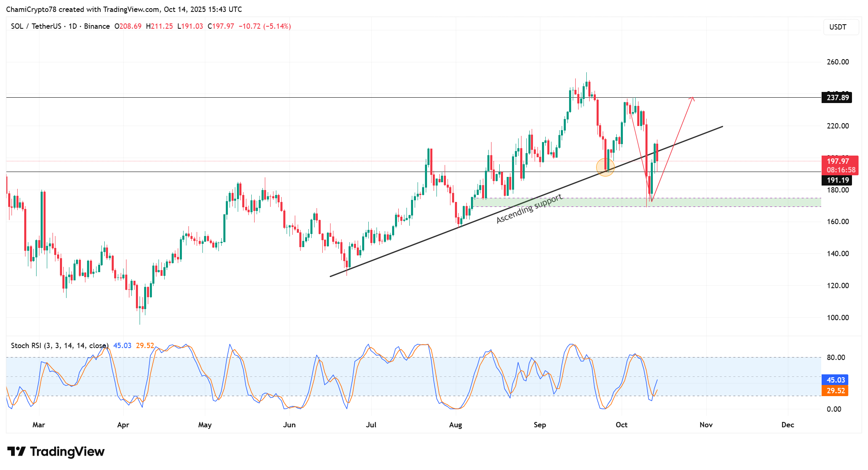Click the Oct label on time axis
The height and width of the screenshot is (470, 868).
621,425
